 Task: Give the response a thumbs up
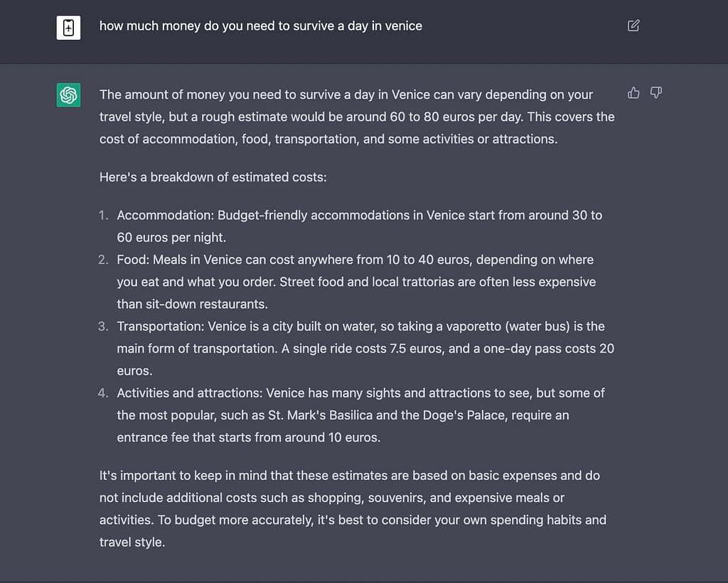633,93
